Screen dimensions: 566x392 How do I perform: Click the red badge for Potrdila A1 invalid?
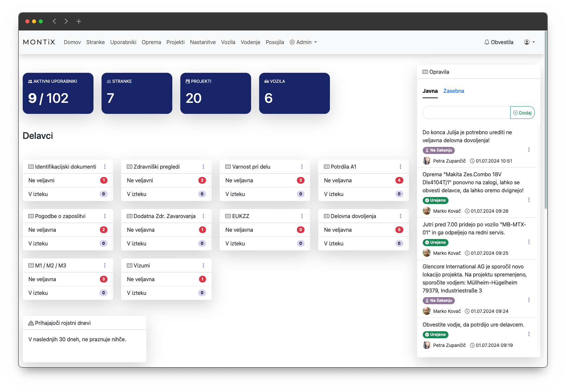(399, 180)
